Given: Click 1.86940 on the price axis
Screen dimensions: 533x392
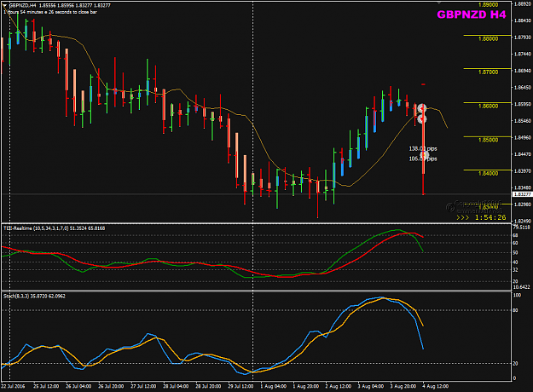Looking at the screenshot, I should (x=523, y=71).
